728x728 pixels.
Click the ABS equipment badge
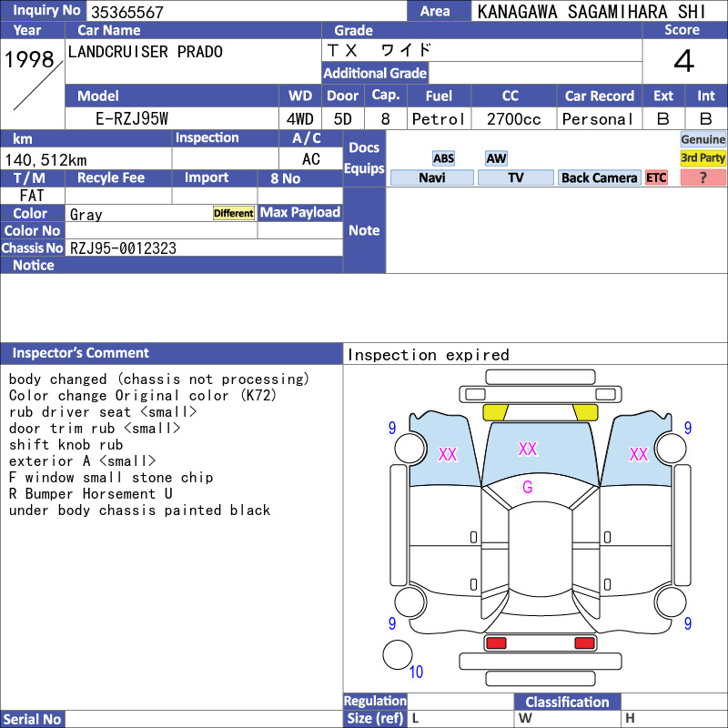pyautogui.click(x=443, y=158)
